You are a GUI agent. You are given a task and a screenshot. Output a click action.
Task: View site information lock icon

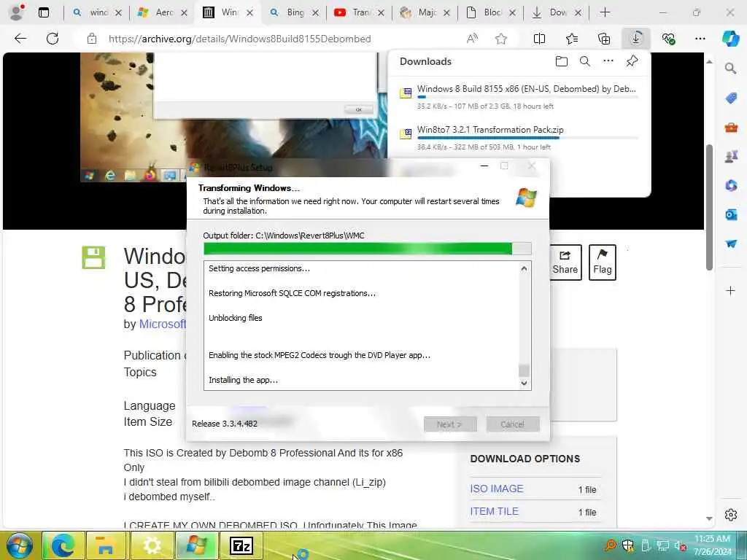[92, 39]
